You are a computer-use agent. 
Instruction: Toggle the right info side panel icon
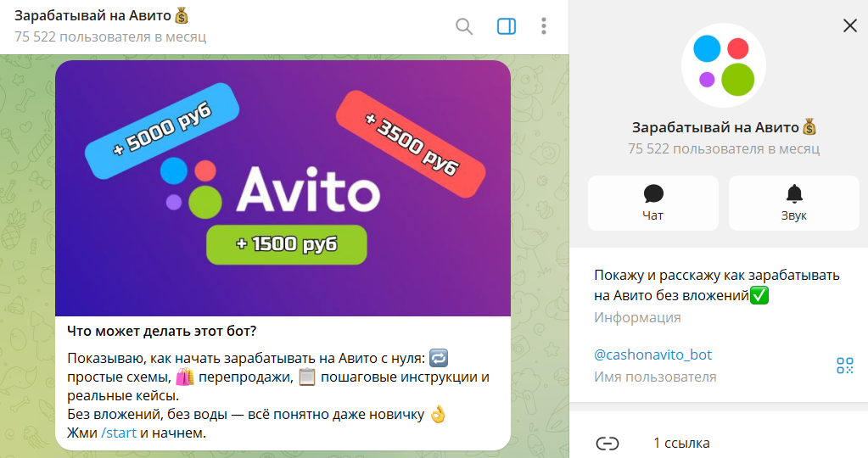pos(506,26)
